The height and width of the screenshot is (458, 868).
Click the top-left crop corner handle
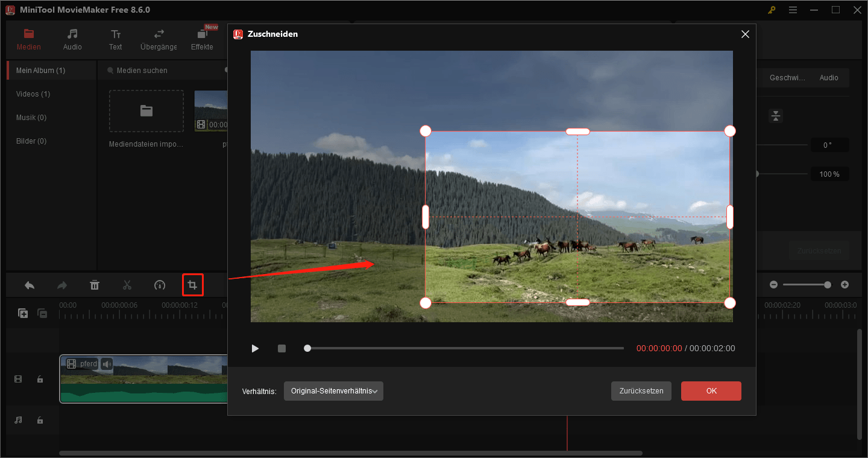click(426, 131)
